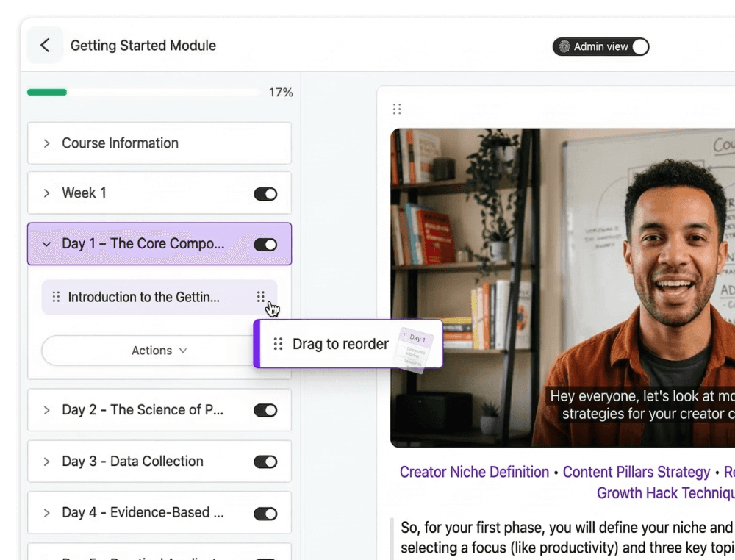Toggle the Day 2 - The Science switch
The width and height of the screenshot is (735, 560).
coord(265,410)
